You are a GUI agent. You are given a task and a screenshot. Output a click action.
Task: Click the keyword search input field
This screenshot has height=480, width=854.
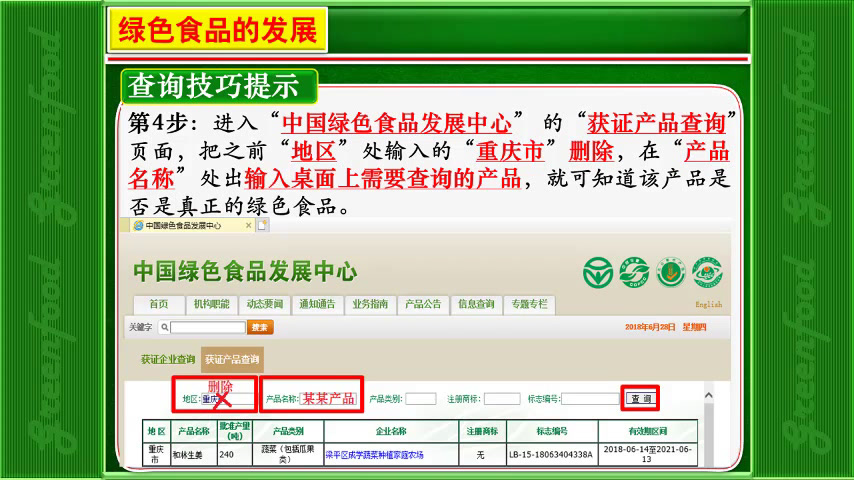click(208, 327)
